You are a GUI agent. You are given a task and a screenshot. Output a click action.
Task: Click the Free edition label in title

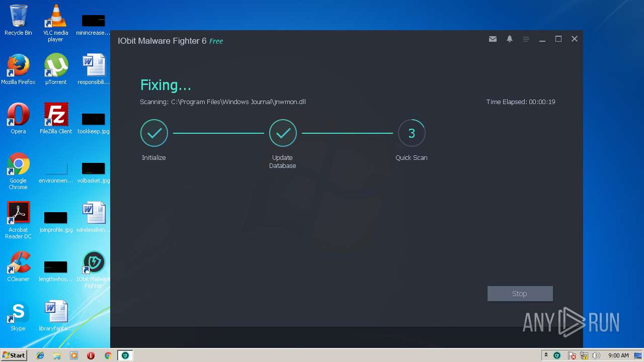tap(216, 41)
